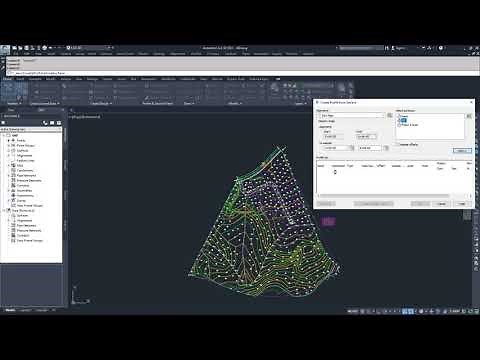This screenshot has height=360, width=480.
Task: Select the highlighted surface in Select surfaces list
Action: 404,120
